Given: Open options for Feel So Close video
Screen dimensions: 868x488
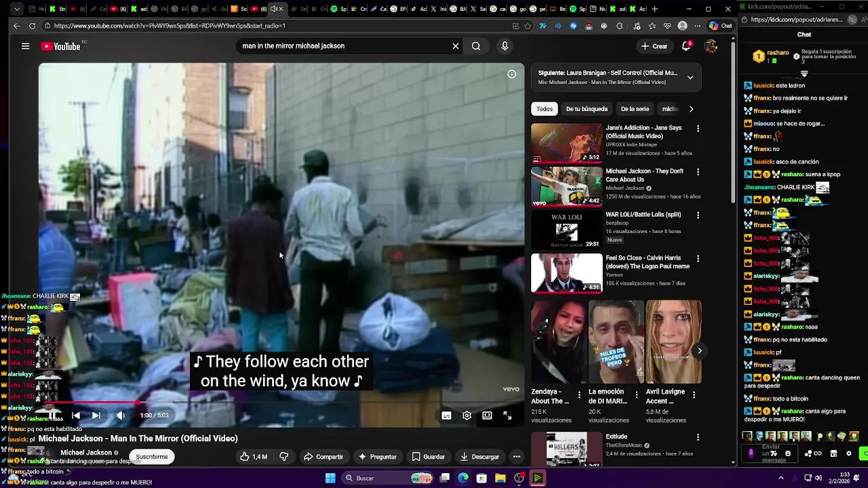Looking at the screenshot, I should (698, 259).
